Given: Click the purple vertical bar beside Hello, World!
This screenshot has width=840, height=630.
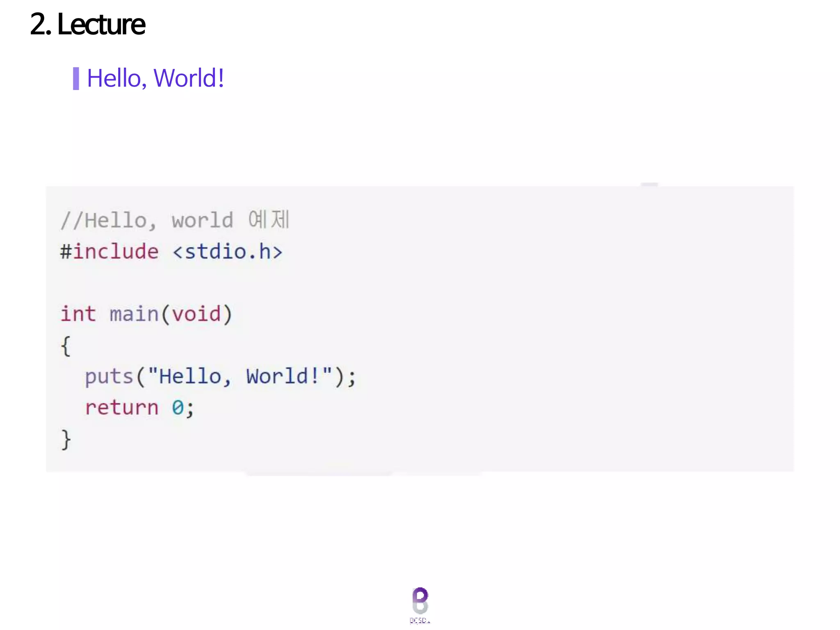Looking at the screenshot, I should coord(76,78).
